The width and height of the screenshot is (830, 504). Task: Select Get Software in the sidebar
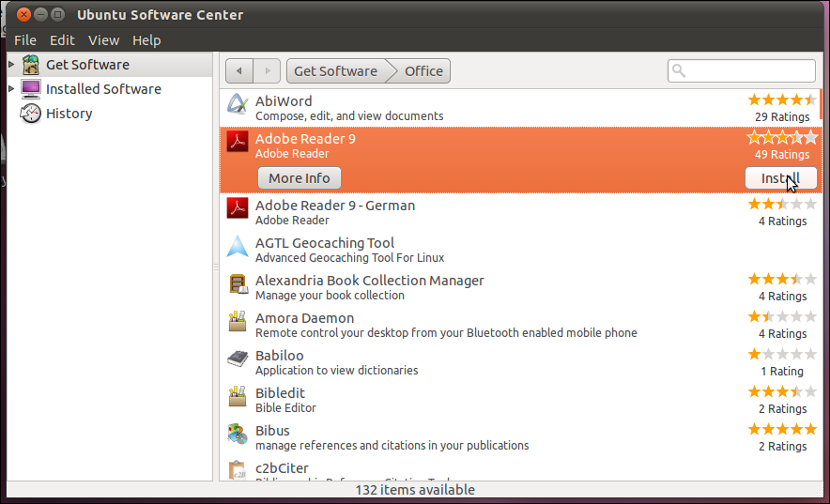click(110, 65)
